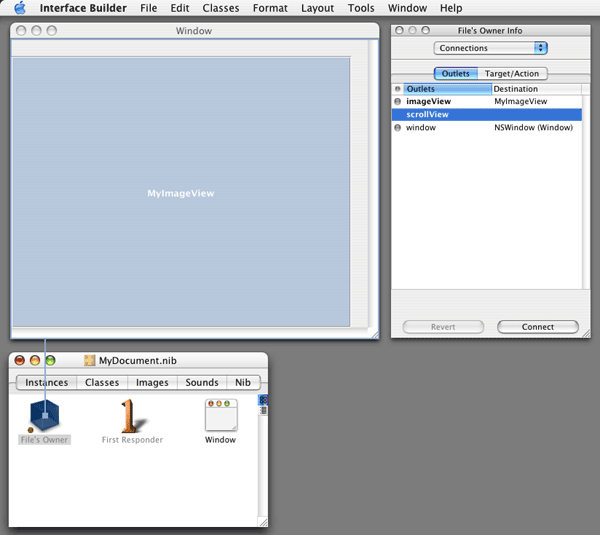Switch to Target/Action segment

coord(514,74)
